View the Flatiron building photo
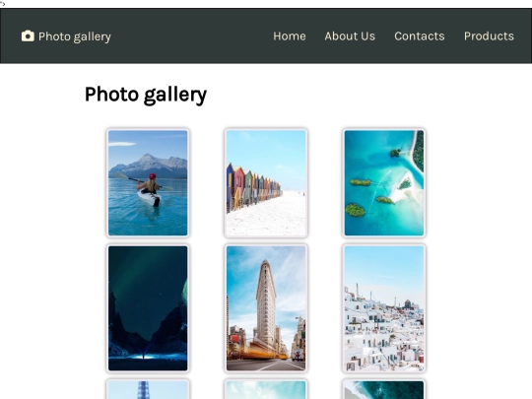 coord(266,308)
